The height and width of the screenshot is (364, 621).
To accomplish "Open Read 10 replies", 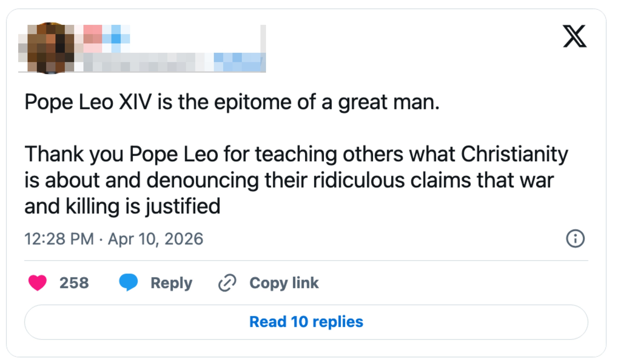I will (306, 322).
